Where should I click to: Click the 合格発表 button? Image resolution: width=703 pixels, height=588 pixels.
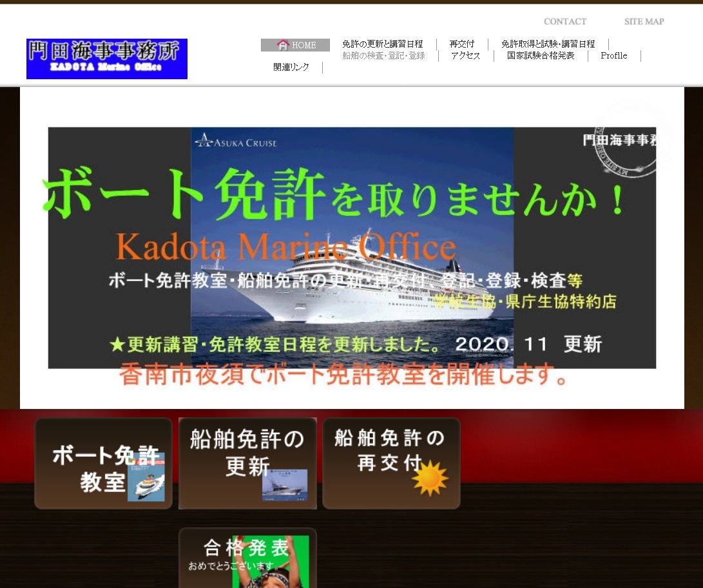pyautogui.click(x=247, y=558)
